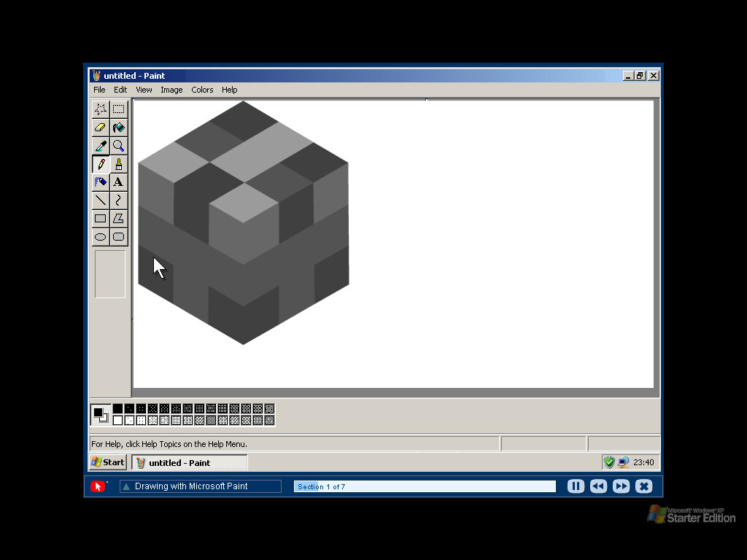Select the Text tool

click(118, 182)
